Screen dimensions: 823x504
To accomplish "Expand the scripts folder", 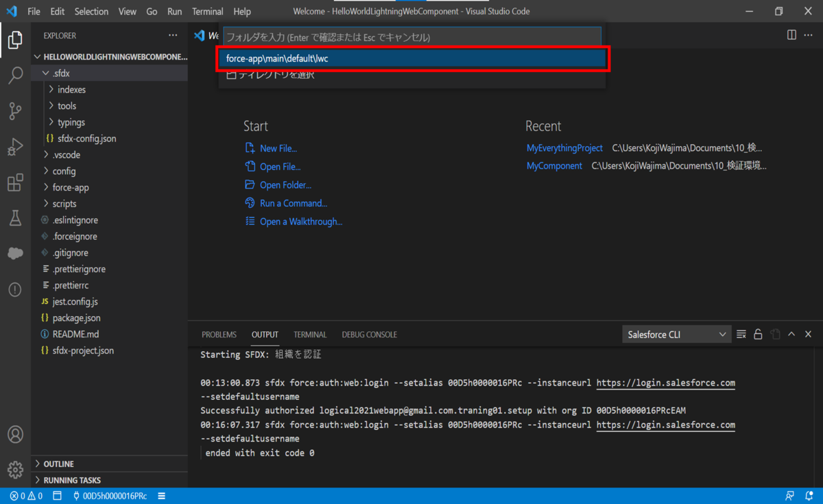I will (x=110, y=204).
